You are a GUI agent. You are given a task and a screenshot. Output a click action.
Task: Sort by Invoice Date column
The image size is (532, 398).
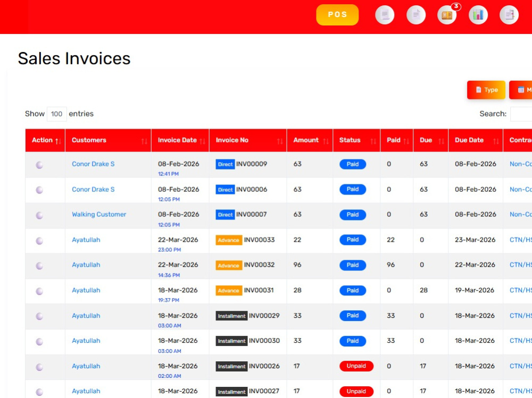pos(180,140)
